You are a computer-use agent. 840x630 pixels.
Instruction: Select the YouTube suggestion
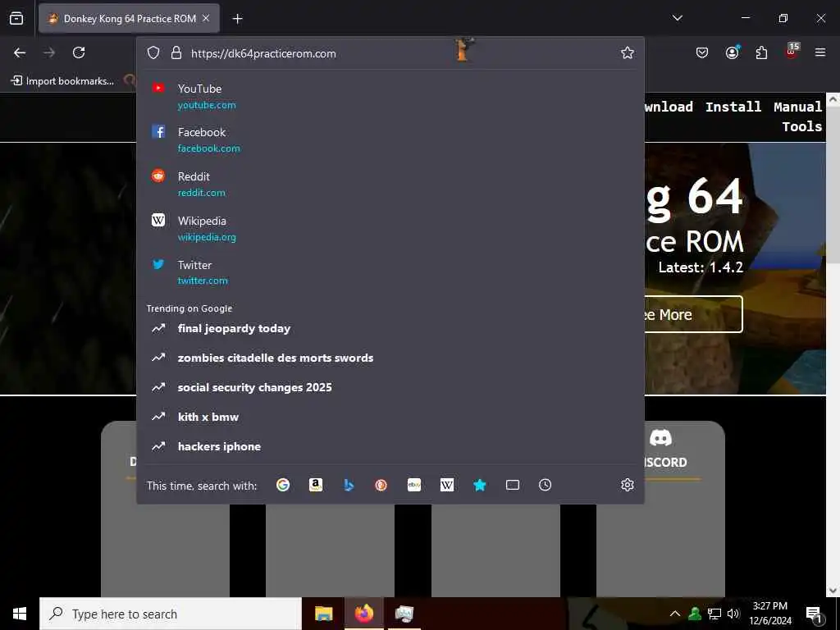[x=390, y=96]
